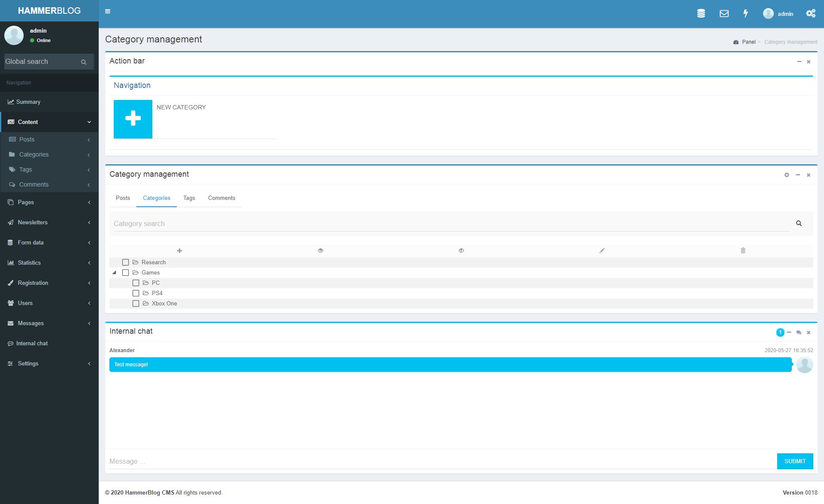Click the lightning bolt icon in header
Viewport: 824px width, 504px height.
coord(746,14)
